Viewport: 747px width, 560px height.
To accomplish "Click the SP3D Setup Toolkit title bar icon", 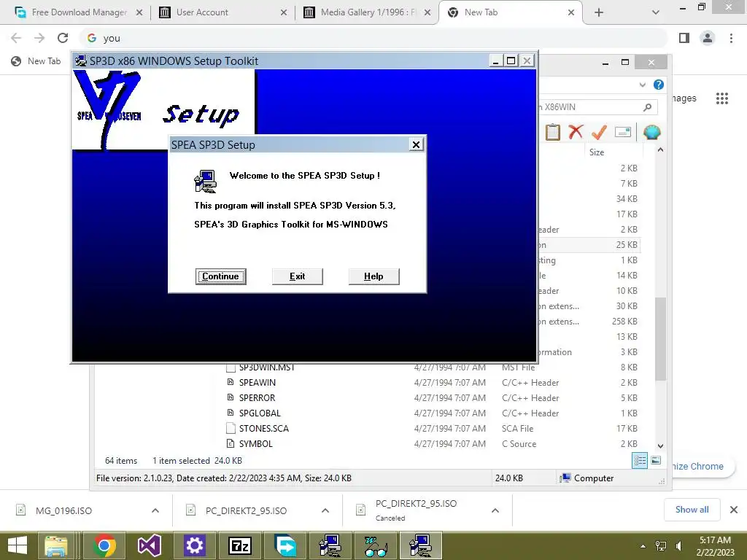I will pos(81,61).
